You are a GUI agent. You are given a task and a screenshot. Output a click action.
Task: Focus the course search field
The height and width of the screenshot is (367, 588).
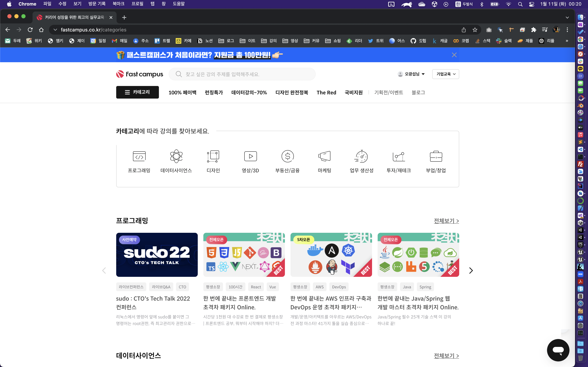(243, 74)
